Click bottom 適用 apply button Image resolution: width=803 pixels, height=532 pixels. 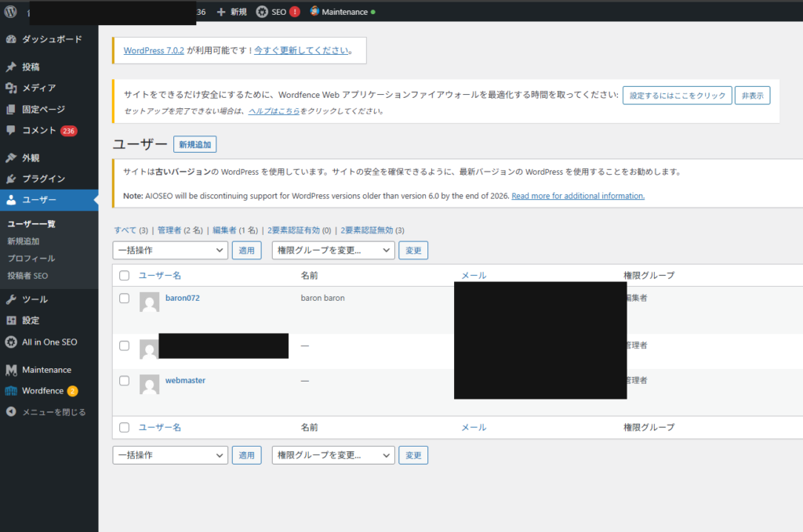247,455
